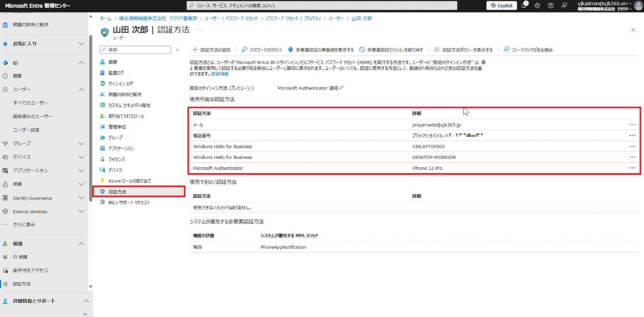Open 割り当てられたロール page
The height and width of the screenshot is (317, 644).
click(126, 116)
